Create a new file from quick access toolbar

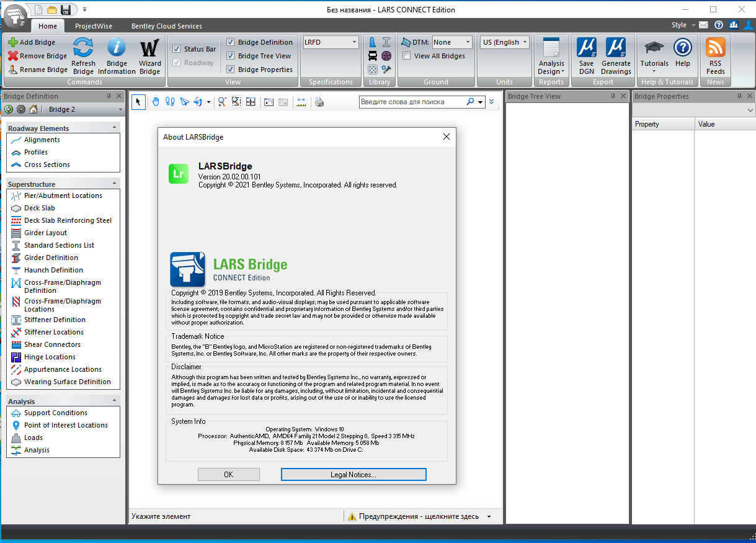coord(38,9)
